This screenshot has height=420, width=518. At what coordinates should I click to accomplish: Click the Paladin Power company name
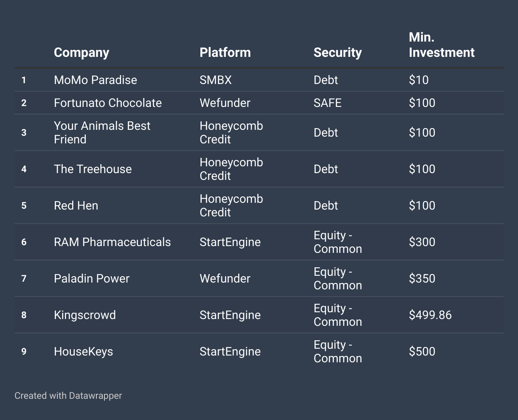(x=92, y=279)
